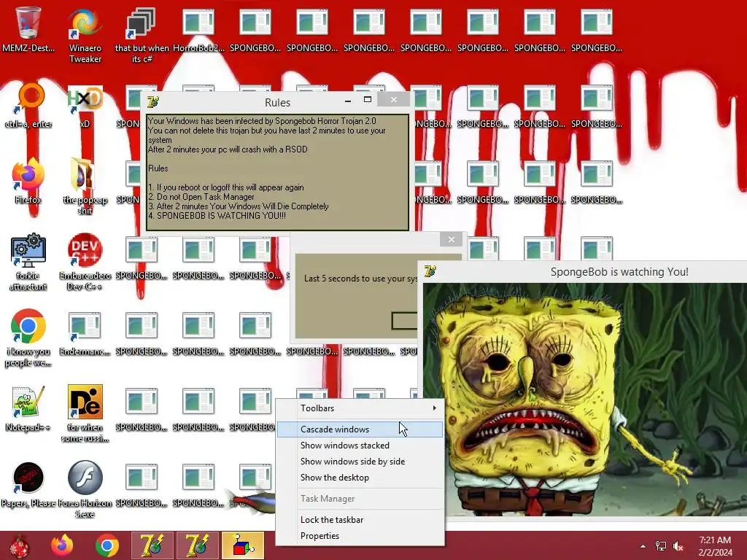Open taskbar Properties

[x=360, y=536]
